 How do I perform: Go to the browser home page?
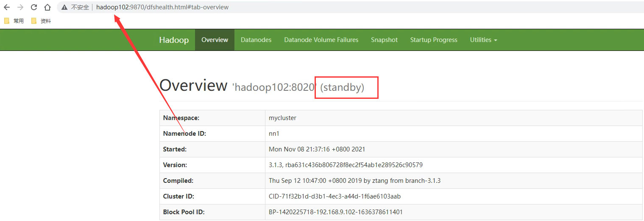click(47, 7)
